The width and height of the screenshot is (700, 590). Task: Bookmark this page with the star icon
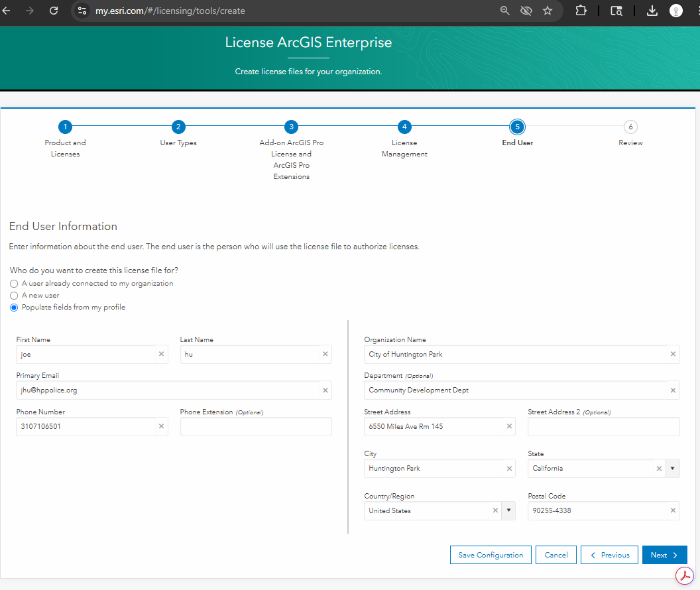click(548, 11)
